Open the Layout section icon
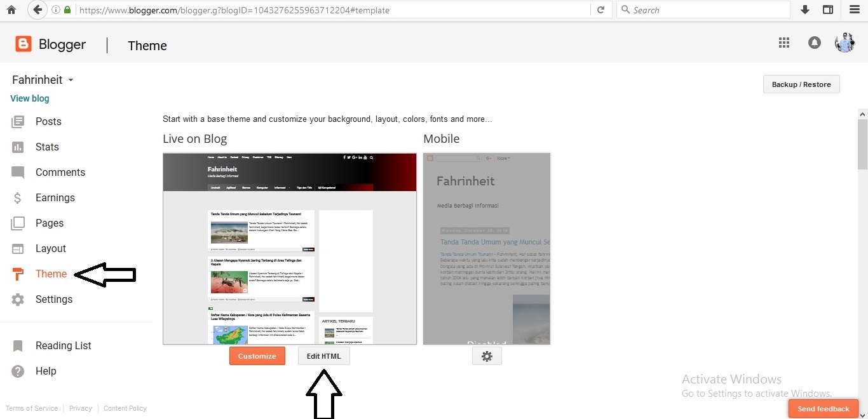Viewport: 868px width, 419px height. point(18,248)
